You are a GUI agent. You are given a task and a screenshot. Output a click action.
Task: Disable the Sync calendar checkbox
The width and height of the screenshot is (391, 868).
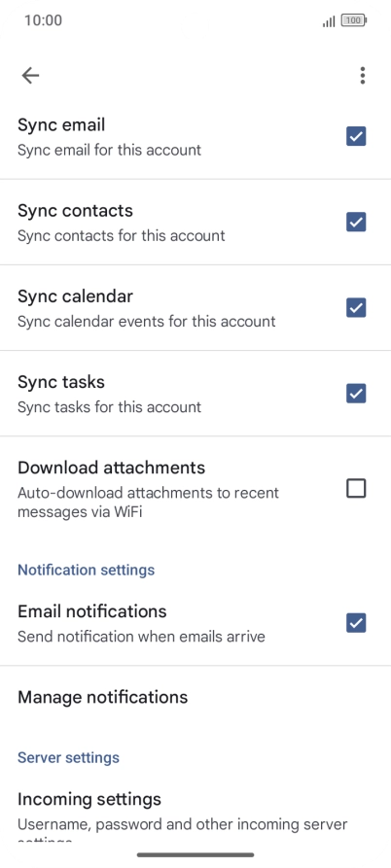(x=356, y=308)
